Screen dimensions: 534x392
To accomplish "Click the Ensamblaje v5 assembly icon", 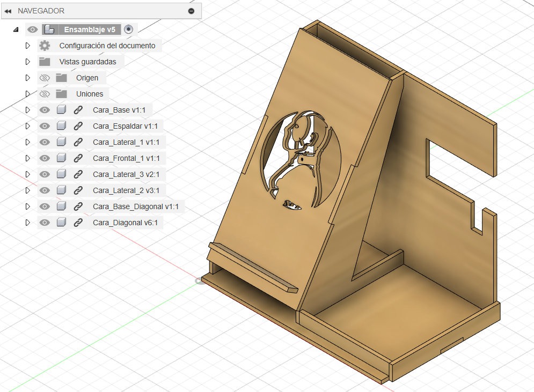I will point(49,29).
